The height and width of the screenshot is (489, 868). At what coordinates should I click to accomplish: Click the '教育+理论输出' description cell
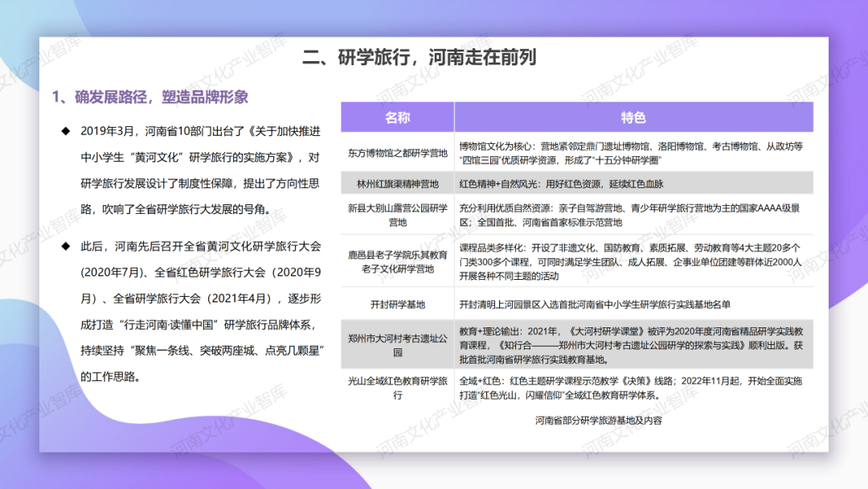point(635,344)
